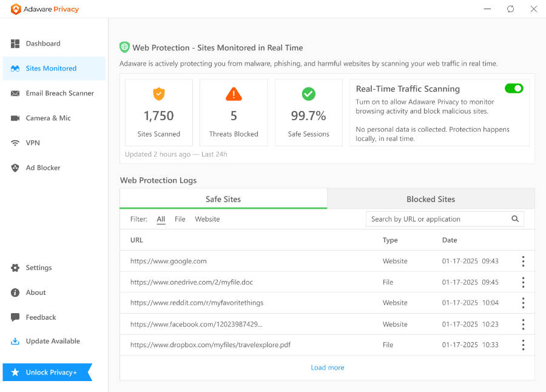Select the All filter
The height and width of the screenshot is (392, 546).
point(161,219)
